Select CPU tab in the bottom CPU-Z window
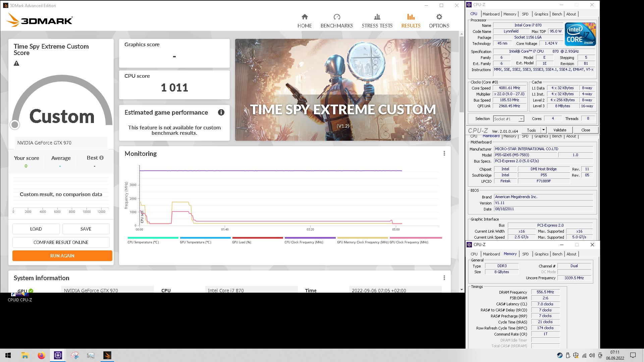Viewport: 644px width, 362px height. [x=474, y=254]
